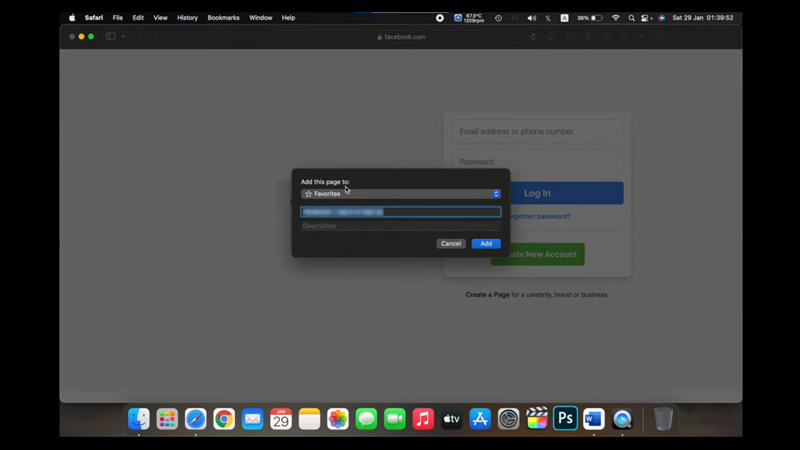800x450 pixels.
Task: Open Messages from the Dock
Action: (366, 419)
